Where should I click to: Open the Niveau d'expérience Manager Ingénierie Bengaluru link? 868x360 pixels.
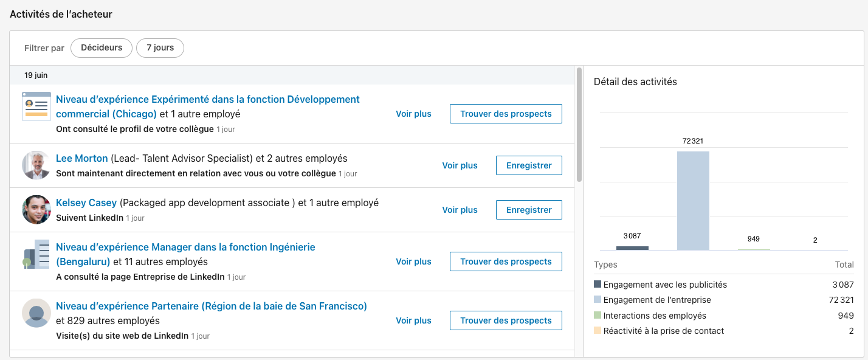pos(185,254)
